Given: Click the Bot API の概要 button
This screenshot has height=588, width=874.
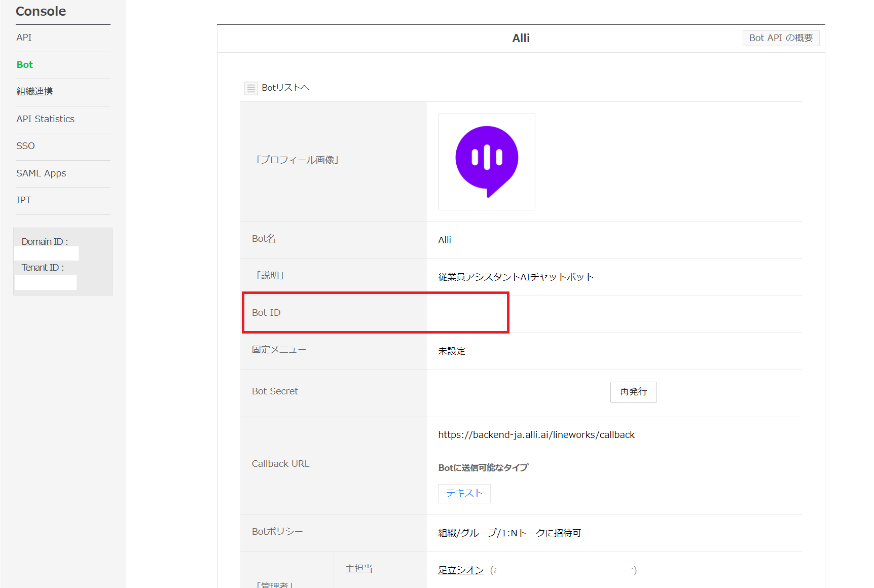Looking at the screenshot, I should (781, 38).
